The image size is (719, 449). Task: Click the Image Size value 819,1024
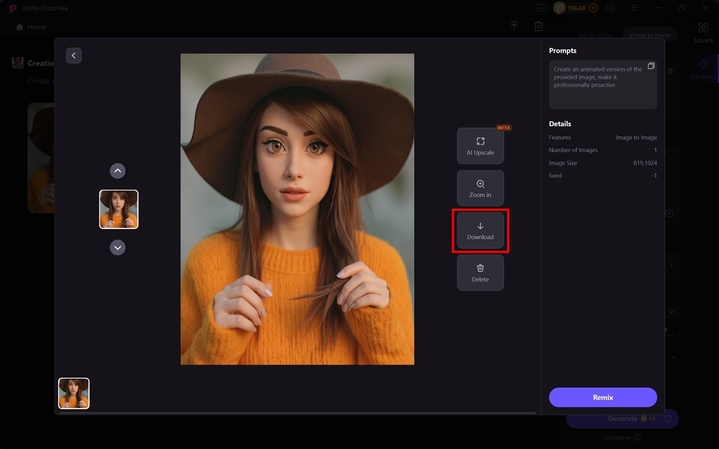pyautogui.click(x=645, y=163)
